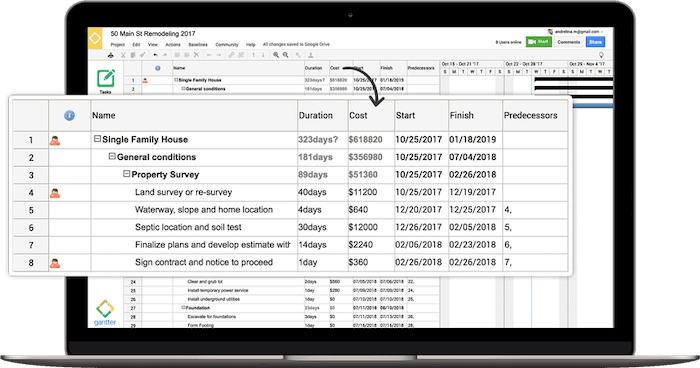This screenshot has width=700, height=368.
Task: Click the blue Share button
Action: coord(595,42)
